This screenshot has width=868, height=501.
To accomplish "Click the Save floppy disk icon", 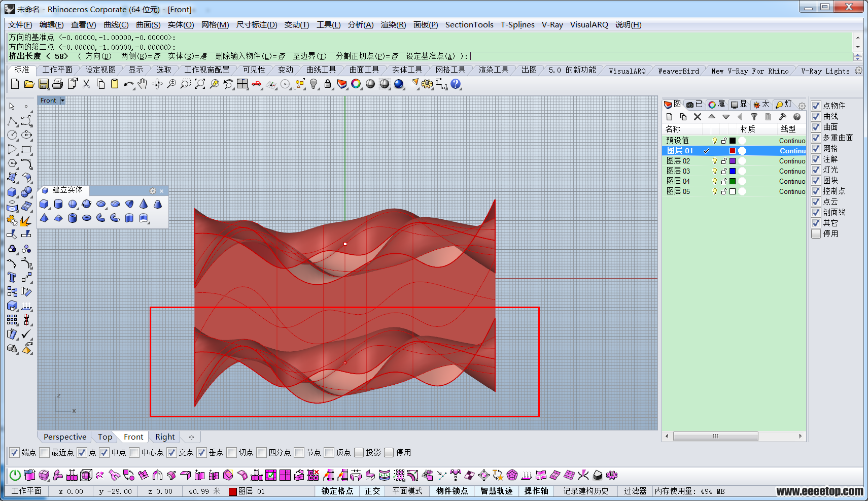I will click(x=44, y=84).
